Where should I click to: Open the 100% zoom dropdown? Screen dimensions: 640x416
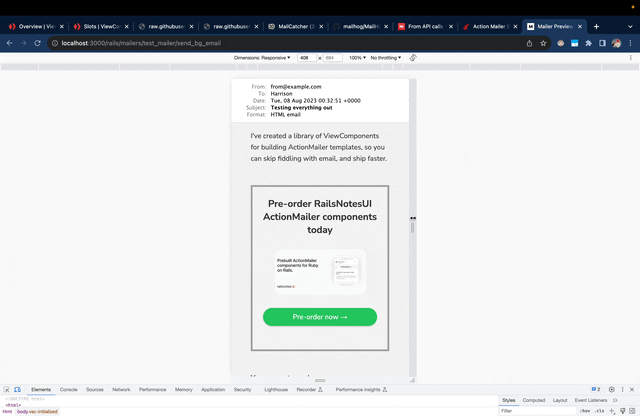click(357, 58)
